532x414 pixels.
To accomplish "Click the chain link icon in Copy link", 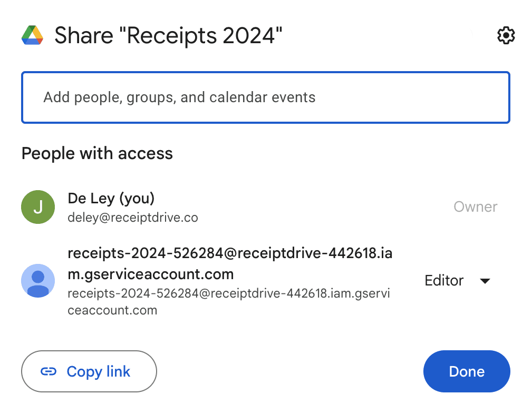I will pyautogui.click(x=49, y=372).
